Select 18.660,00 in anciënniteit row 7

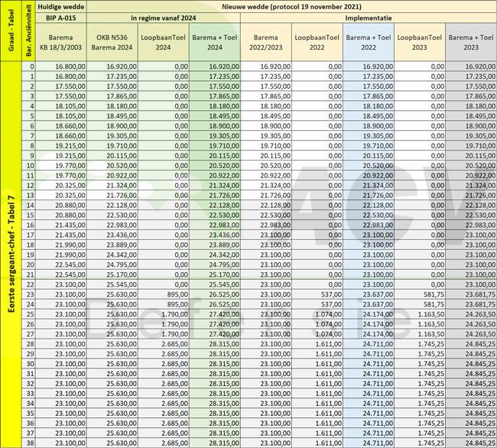pyautogui.click(x=61, y=136)
